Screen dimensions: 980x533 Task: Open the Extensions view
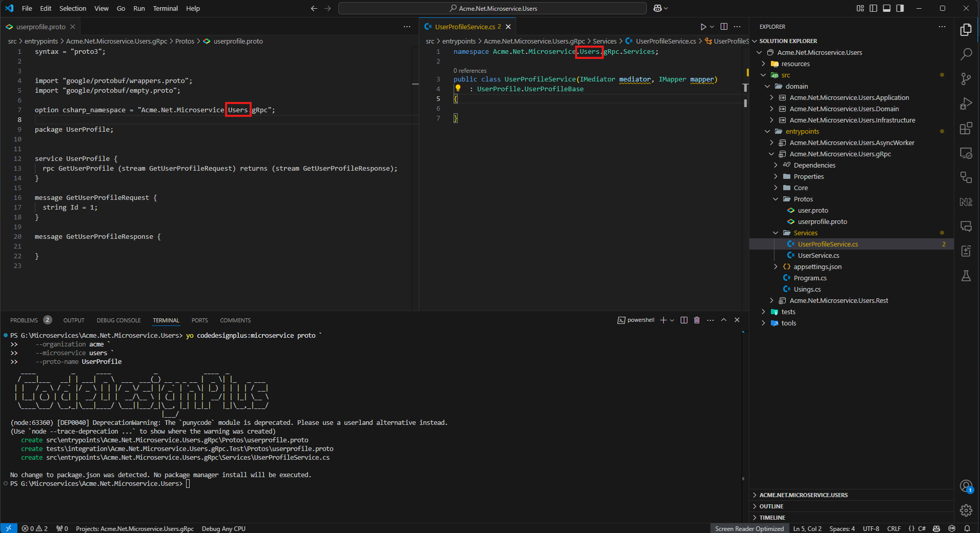click(966, 128)
